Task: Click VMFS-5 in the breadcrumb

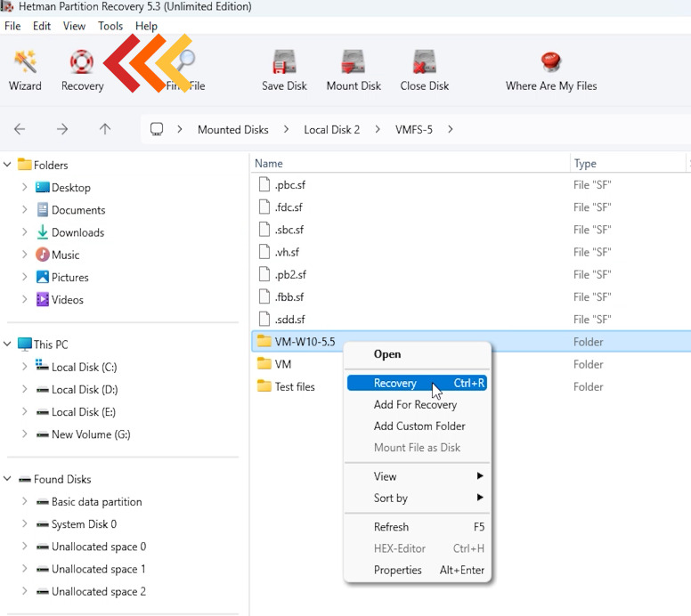Action: pos(414,130)
